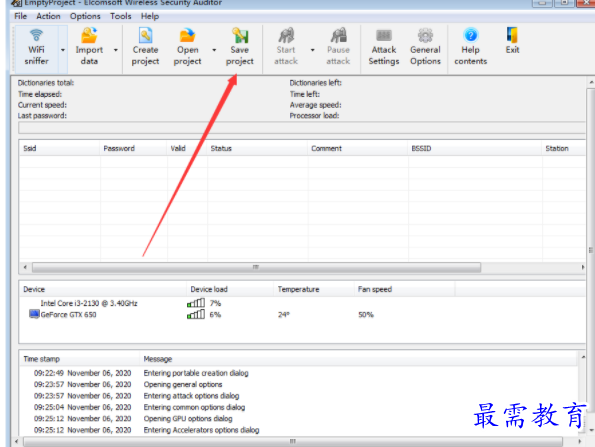Sort by the Comment column header

(x=358, y=148)
